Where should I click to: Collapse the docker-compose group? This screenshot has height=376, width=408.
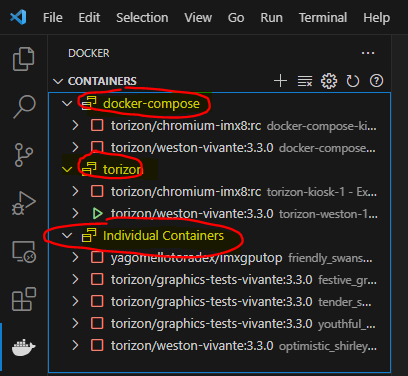point(67,103)
